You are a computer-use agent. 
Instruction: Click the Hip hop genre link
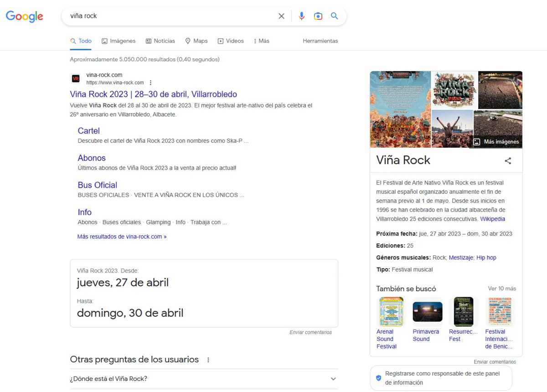(x=486, y=258)
